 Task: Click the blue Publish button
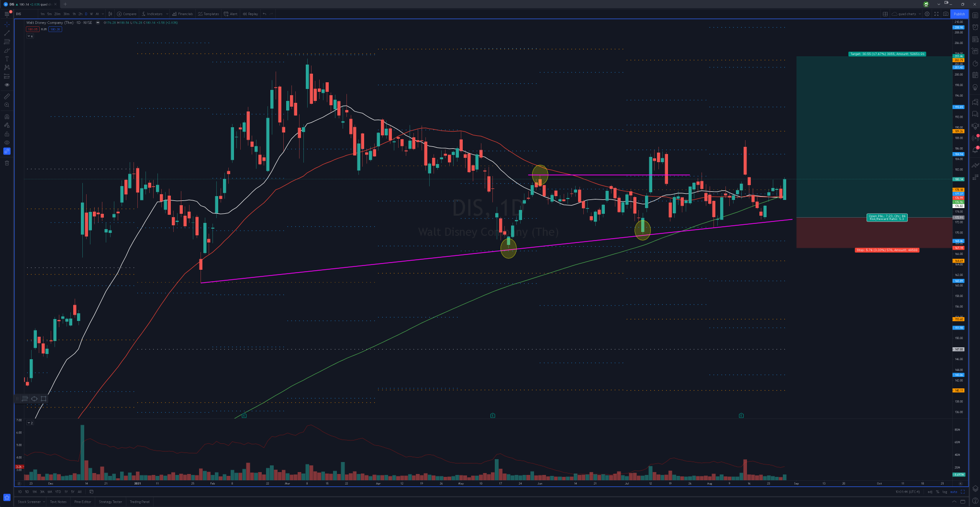959,14
